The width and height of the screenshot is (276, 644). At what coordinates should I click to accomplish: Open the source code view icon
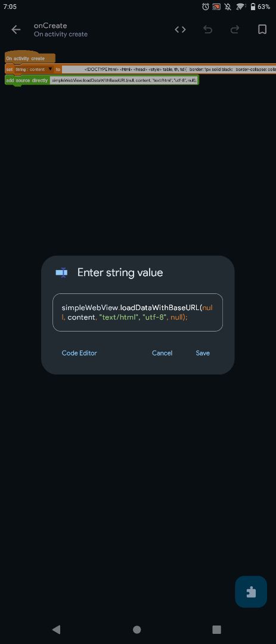180,30
